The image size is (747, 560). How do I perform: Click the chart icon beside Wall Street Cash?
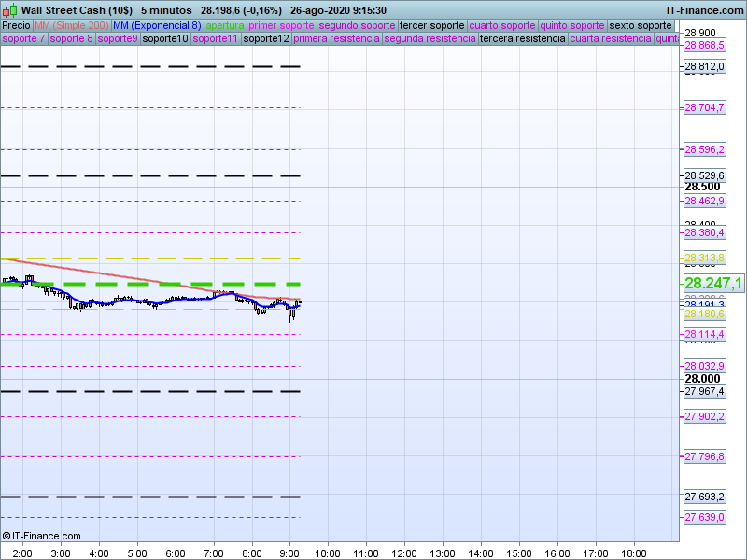point(10,9)
